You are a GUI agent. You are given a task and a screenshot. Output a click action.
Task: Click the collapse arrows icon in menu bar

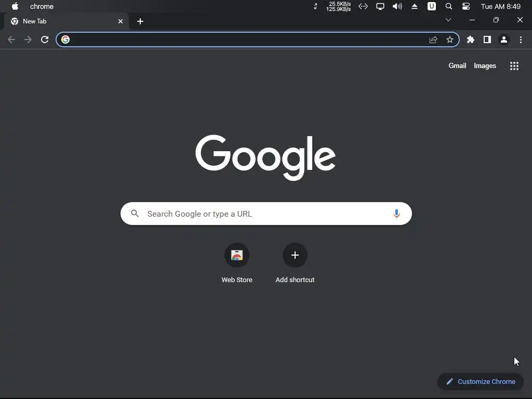pos(315,6)
